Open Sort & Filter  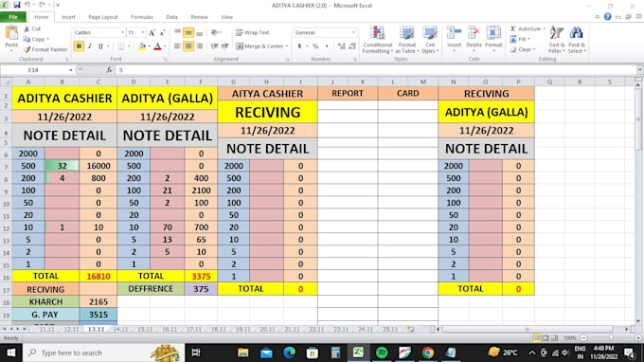pos(557,40)
